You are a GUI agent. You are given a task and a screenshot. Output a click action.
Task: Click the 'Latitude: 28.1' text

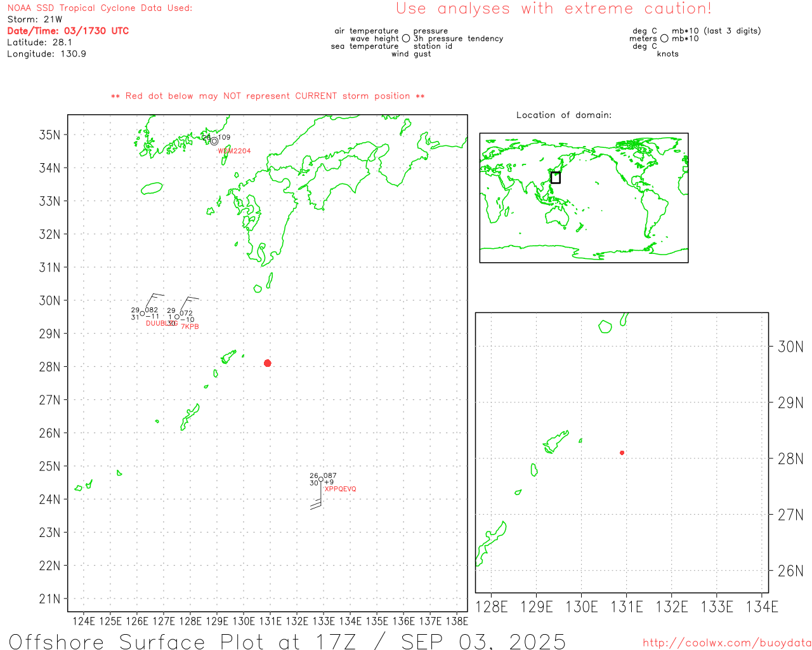click(39, 42)
